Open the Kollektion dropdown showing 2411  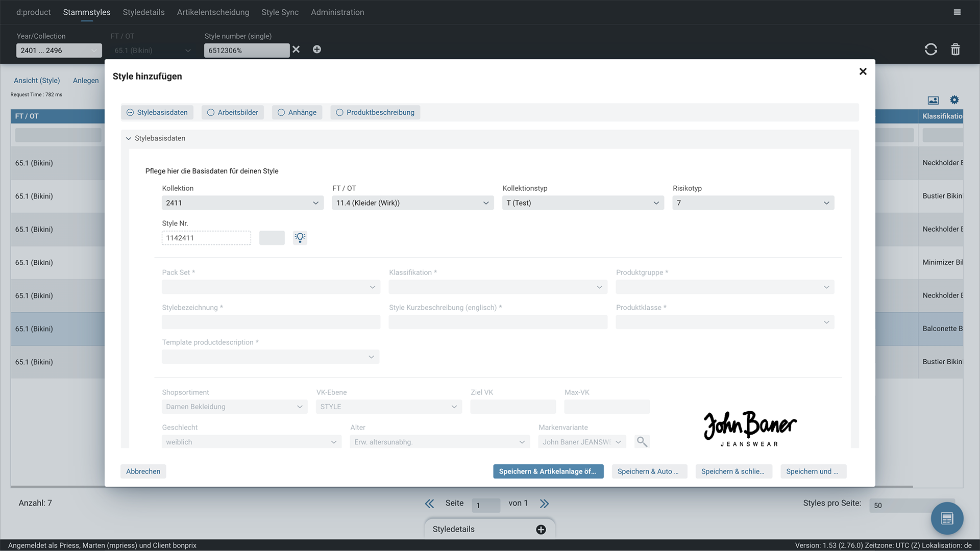pyautogui.click(x=242, y=203)
